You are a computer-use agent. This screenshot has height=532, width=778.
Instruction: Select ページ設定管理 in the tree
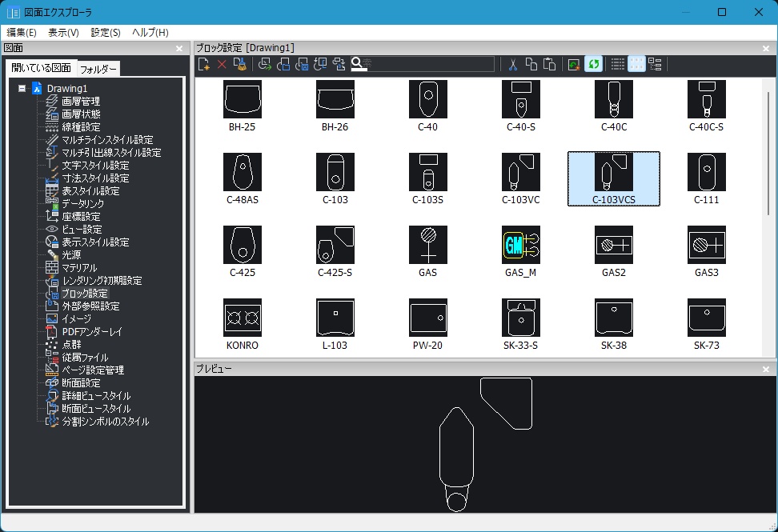pos(93,370)
